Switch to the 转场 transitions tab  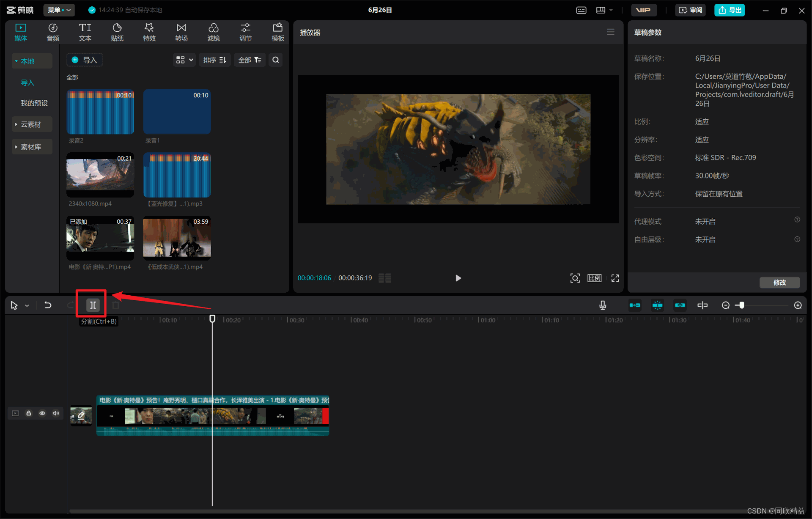click(181, 32)
